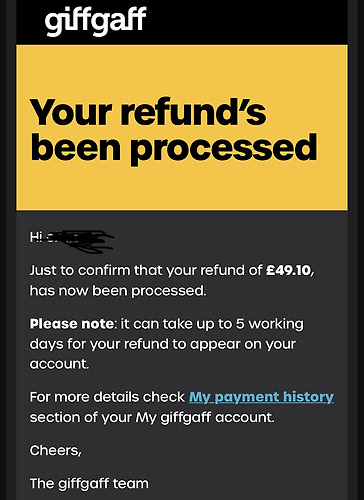Click the black header bar beside the logo
The width and height of the screenshot is (364, 500).
247,22
